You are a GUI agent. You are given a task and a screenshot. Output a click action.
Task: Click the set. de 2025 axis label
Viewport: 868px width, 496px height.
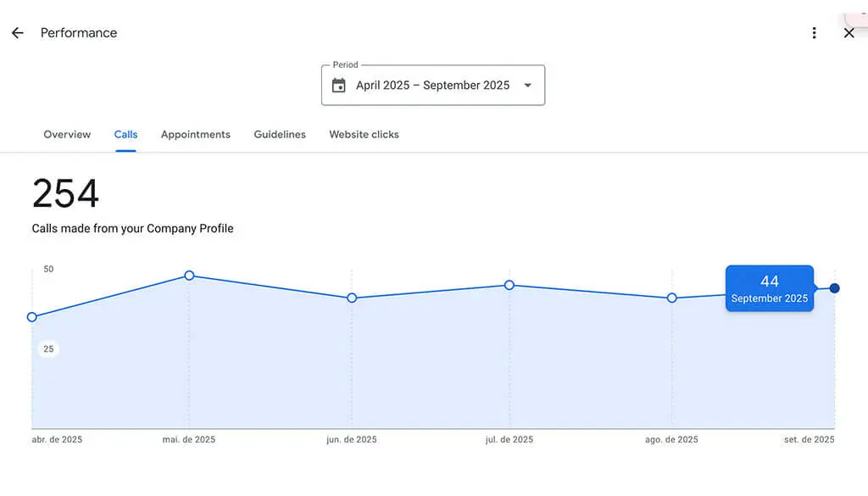(x=810, y=439)
